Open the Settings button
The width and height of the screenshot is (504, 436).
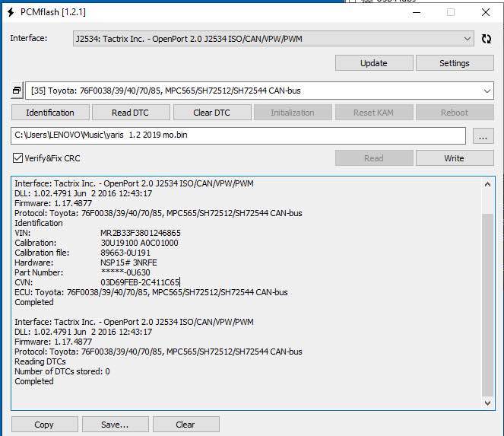pos(455,62)
